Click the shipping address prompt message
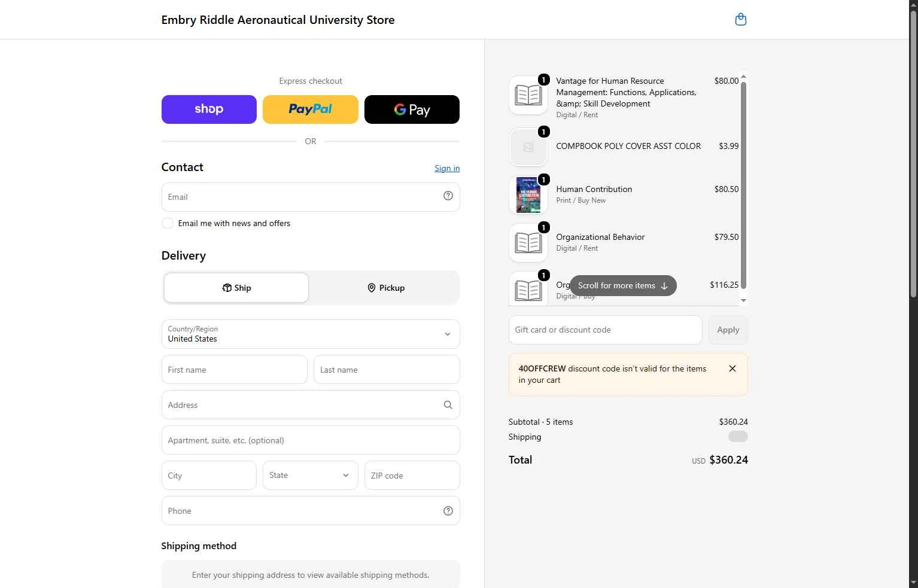 pos(311,575)
